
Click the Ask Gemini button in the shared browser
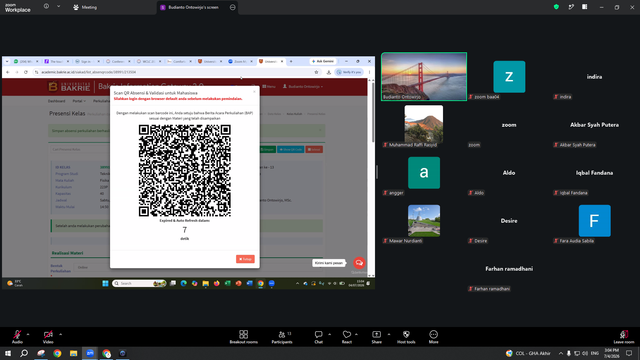click(323, 61)
